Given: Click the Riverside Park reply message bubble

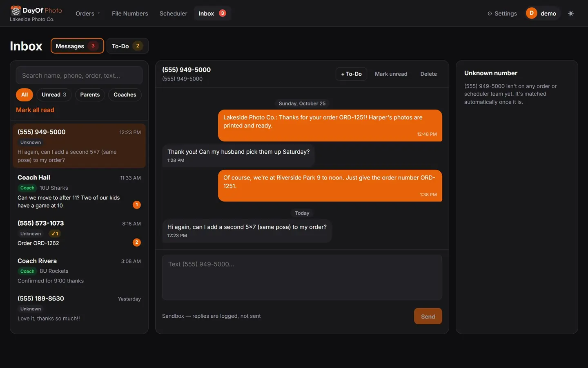Looking at the screenshot, I should [330, 186].
